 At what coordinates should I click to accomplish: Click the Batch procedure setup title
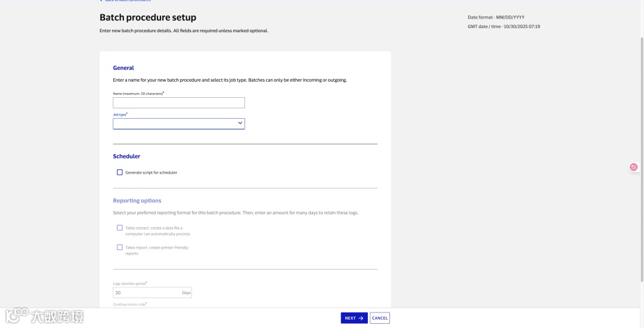(x=148, y=18)
